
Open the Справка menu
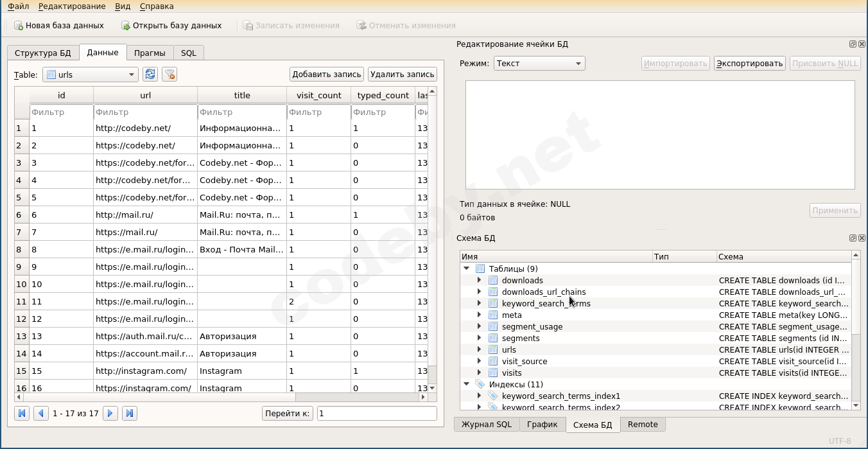pos(156,6)
